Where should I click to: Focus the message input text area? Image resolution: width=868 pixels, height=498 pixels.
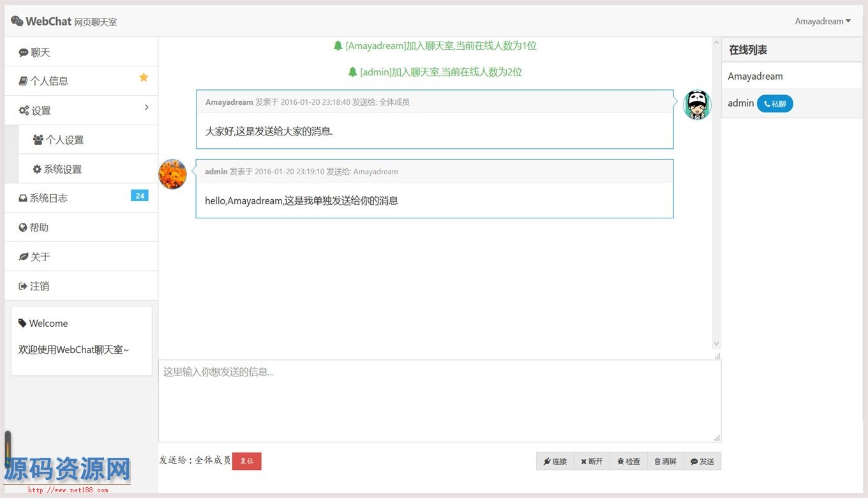click(x=440, y=401)
